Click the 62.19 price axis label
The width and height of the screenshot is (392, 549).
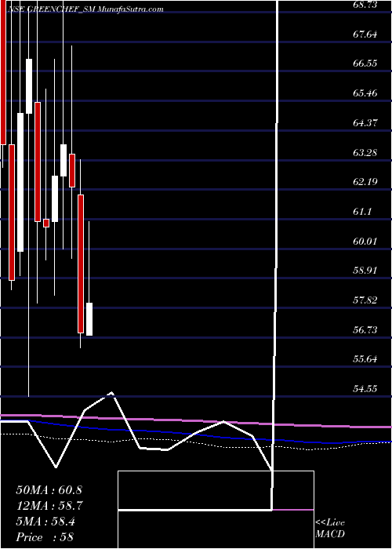365,182
